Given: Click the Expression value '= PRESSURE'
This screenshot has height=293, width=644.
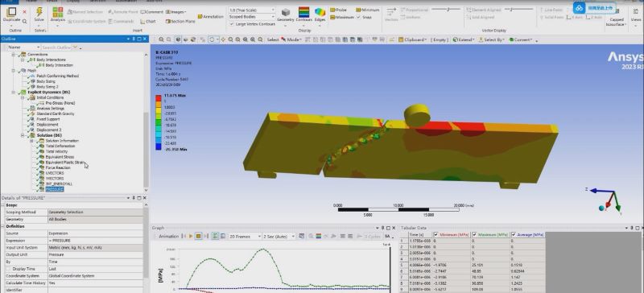Looking at the screenshot, I should (x=95, y=241).
